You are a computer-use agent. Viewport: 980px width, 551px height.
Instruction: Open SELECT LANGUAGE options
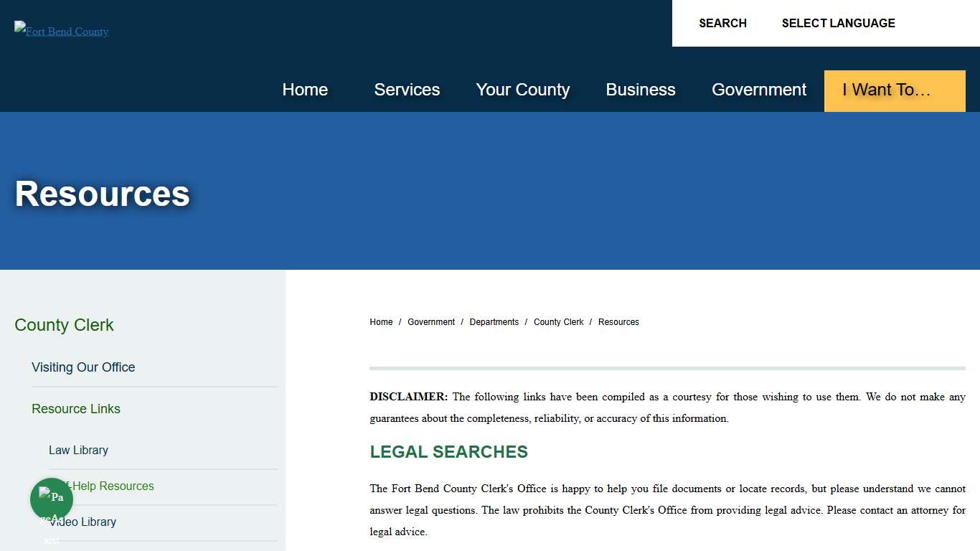pyautogui.click(x=838, y=23)
